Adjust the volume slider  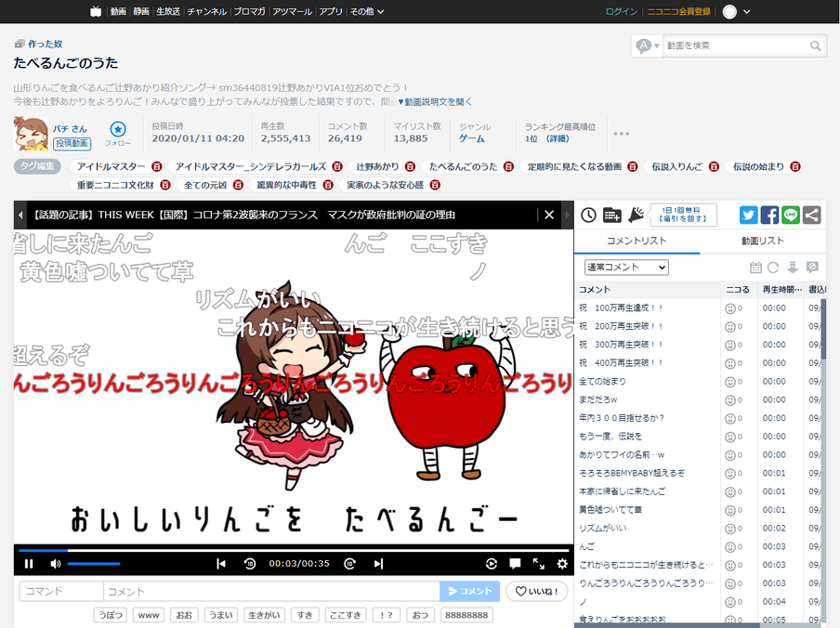[94, 563]
